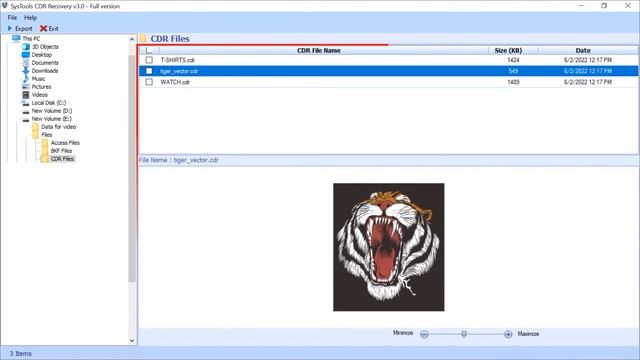The image size is (640, 360).
Task: Click the Minimize zoom label
Action: (403, 333)
